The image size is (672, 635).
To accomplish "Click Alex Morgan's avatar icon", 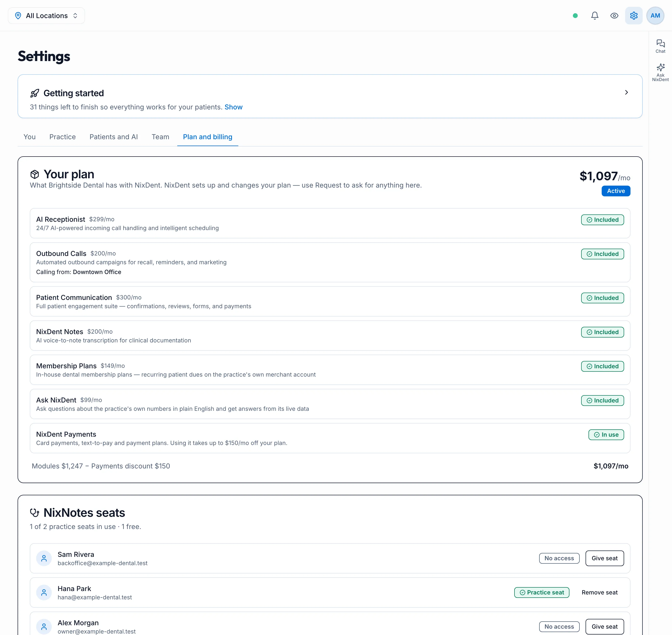I will click(44, 627).
